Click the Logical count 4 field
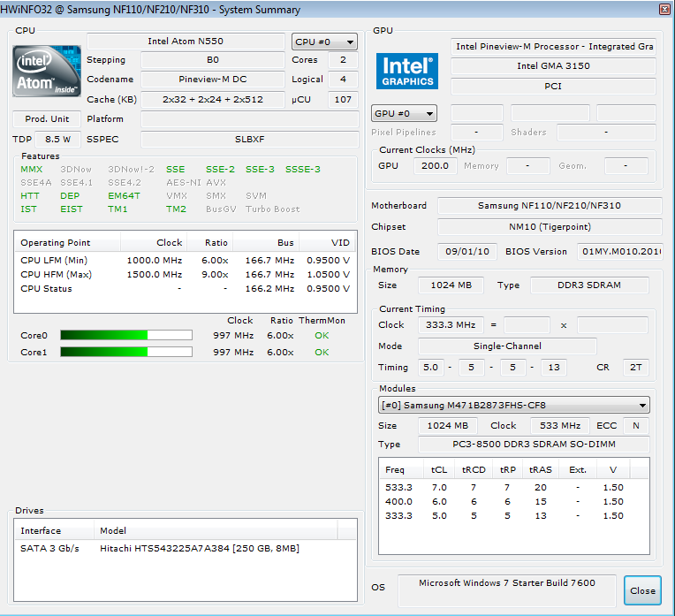Image resolution: width=675 pixels, height=616 pixels. click(x=343, y=80)
